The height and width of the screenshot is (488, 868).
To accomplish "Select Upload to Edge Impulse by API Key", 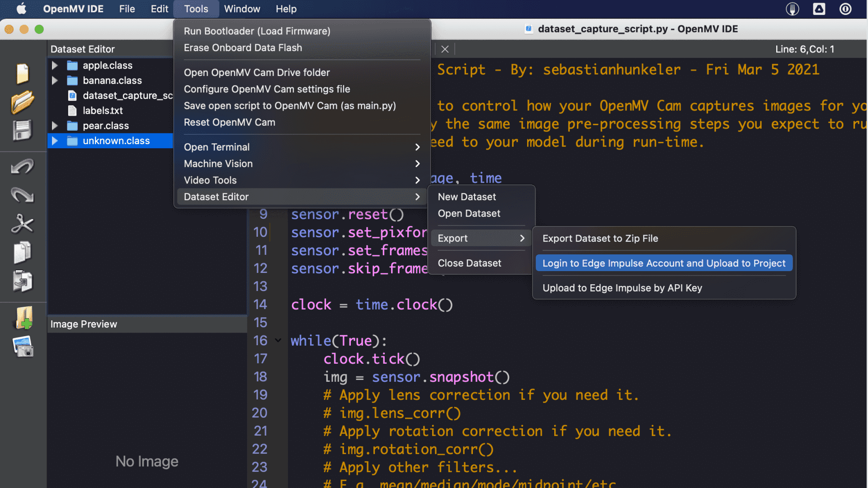I will point(622,288).
